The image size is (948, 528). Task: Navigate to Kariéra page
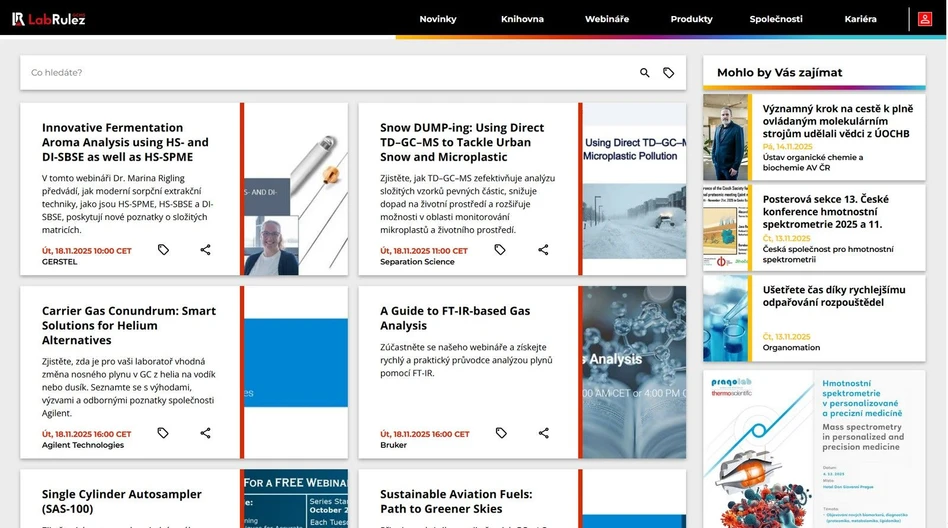(860, 19)
